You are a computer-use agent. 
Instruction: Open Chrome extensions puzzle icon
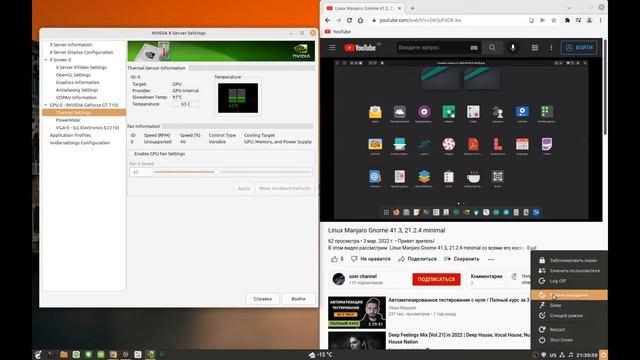[567, 20]
